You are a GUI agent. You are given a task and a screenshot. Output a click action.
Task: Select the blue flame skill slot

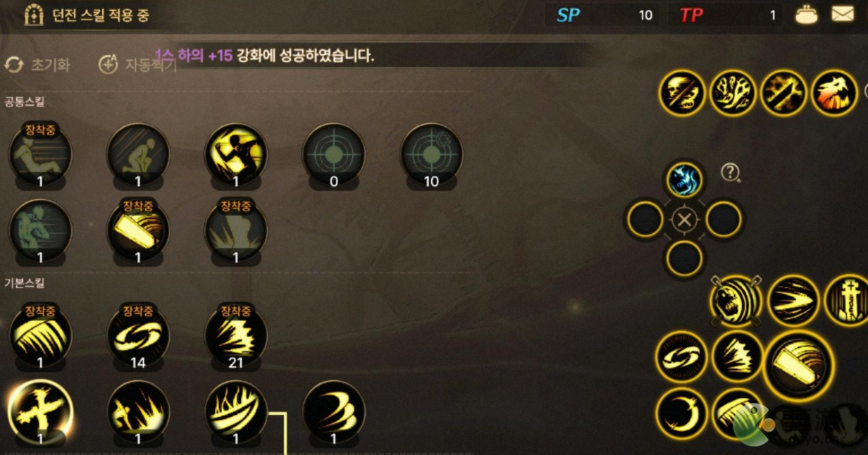pos(684,180)
